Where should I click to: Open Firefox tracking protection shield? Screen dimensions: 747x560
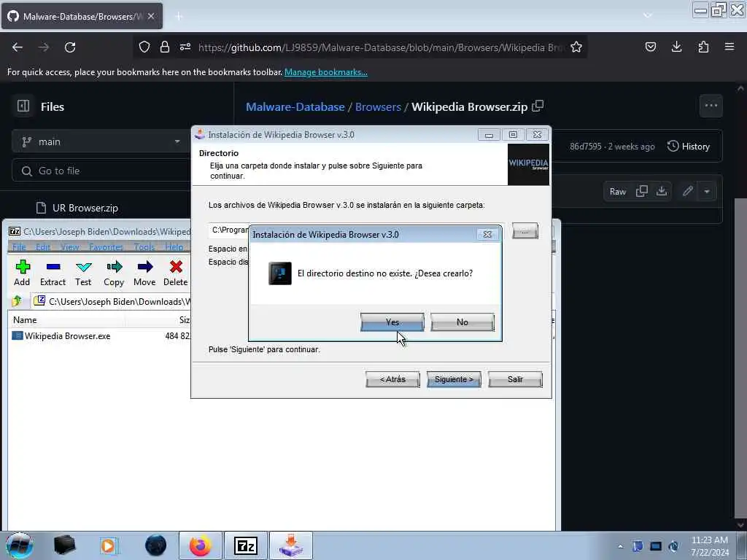click(x=144, y=47)
